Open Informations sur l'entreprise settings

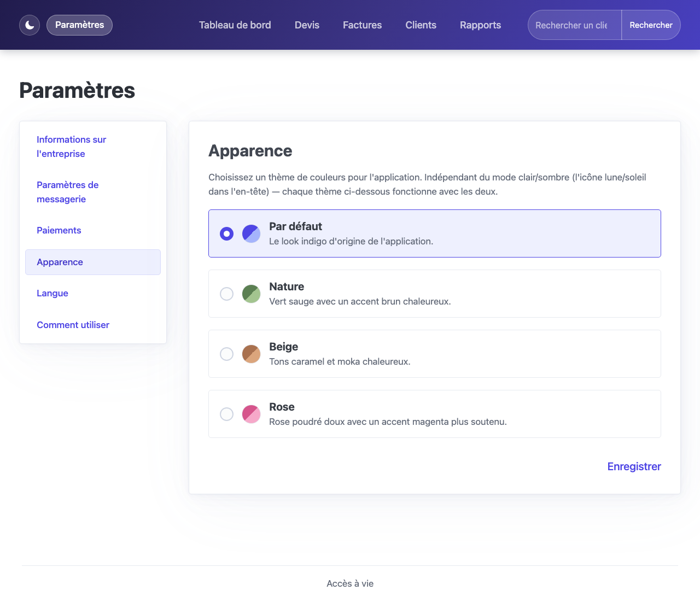pos(93,147)
